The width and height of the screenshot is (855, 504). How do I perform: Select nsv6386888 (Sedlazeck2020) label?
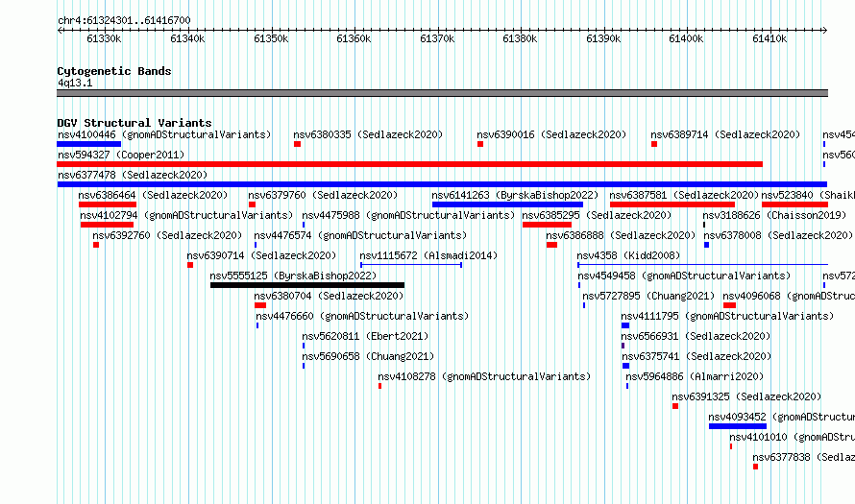(621, 235)
